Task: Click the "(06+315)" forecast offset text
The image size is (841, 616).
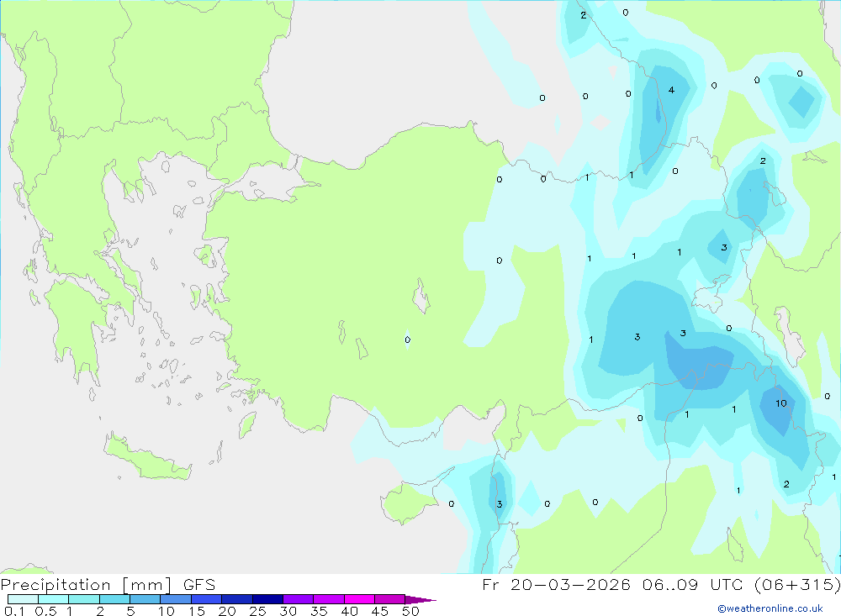Action: coord(797,584)
